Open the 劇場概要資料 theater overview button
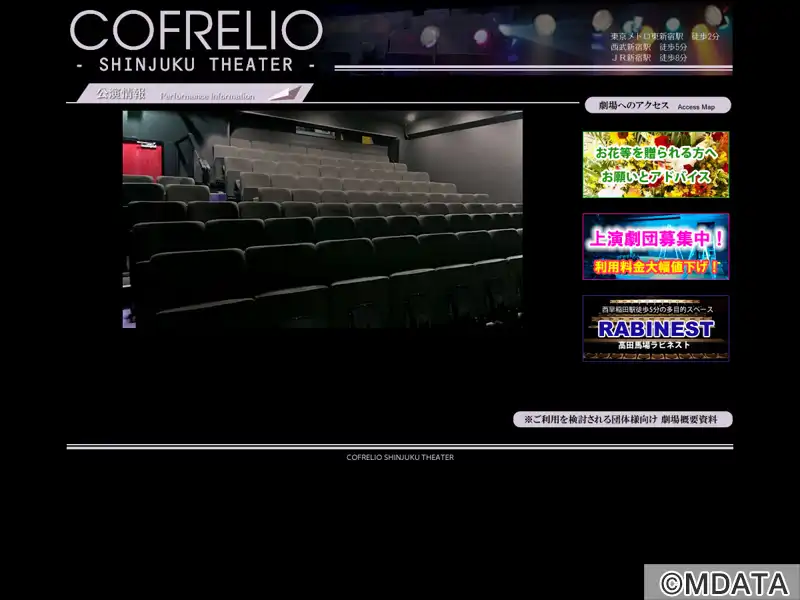 click(x=622, y=419)
